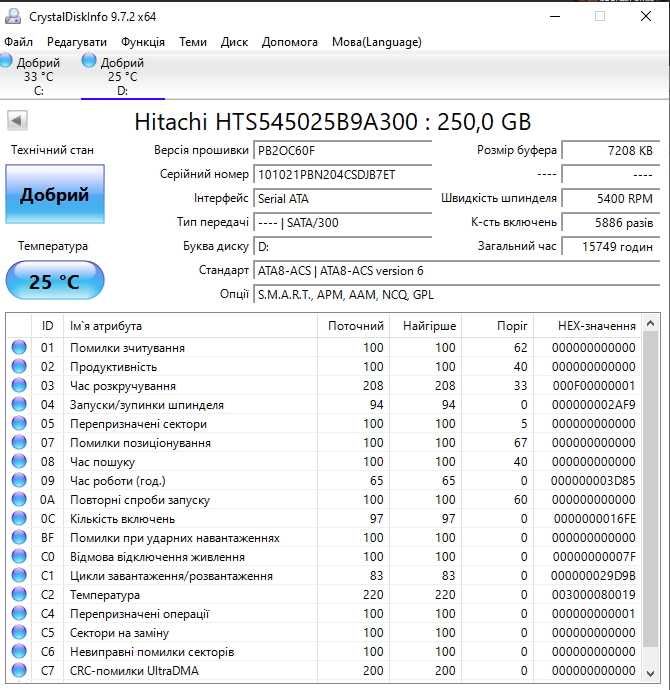Click HEX value 000000002AF9

[593, 404]
